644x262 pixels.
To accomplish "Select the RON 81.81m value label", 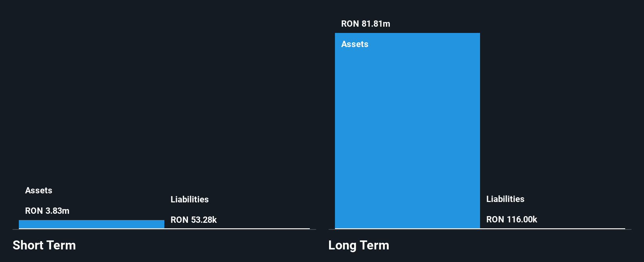I will [366, 24].
